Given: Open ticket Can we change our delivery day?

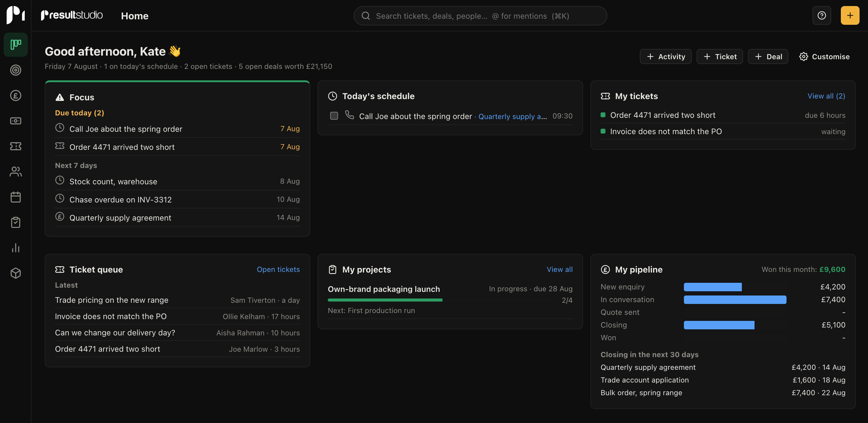Looking at the screenshot, I should coord(177,333).
